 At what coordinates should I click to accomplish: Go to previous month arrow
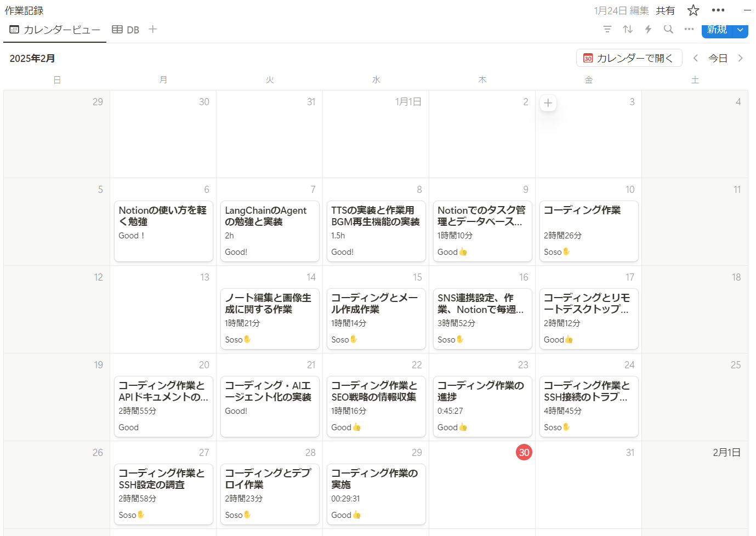(x=696, y=58)
